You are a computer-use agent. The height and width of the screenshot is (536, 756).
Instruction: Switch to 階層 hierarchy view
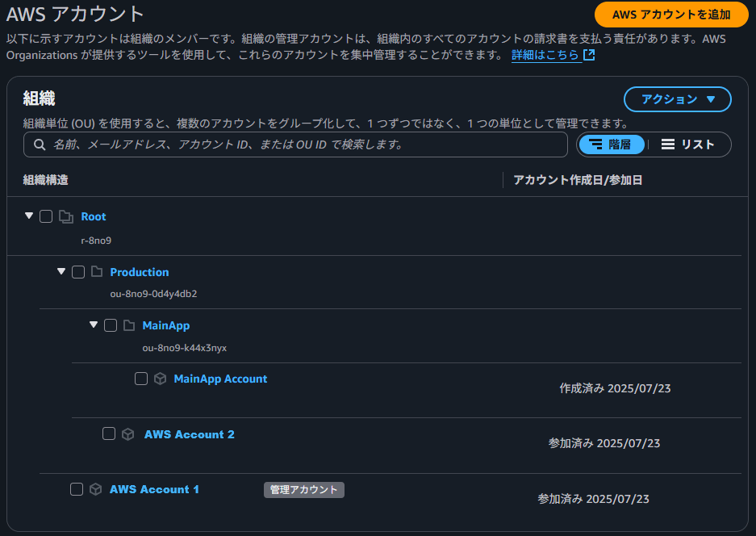pyautogui.click(x=612, y=144)
